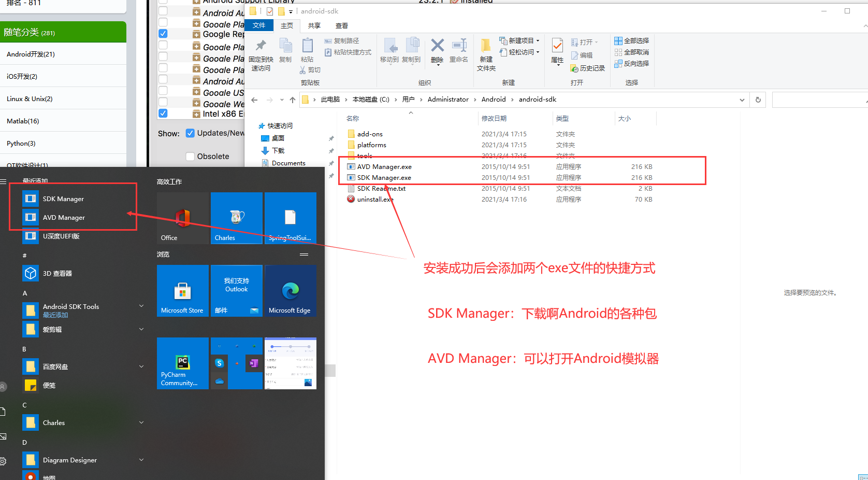Click the New folder icon
Screen dimensions: 868x480
pos(486,46)
